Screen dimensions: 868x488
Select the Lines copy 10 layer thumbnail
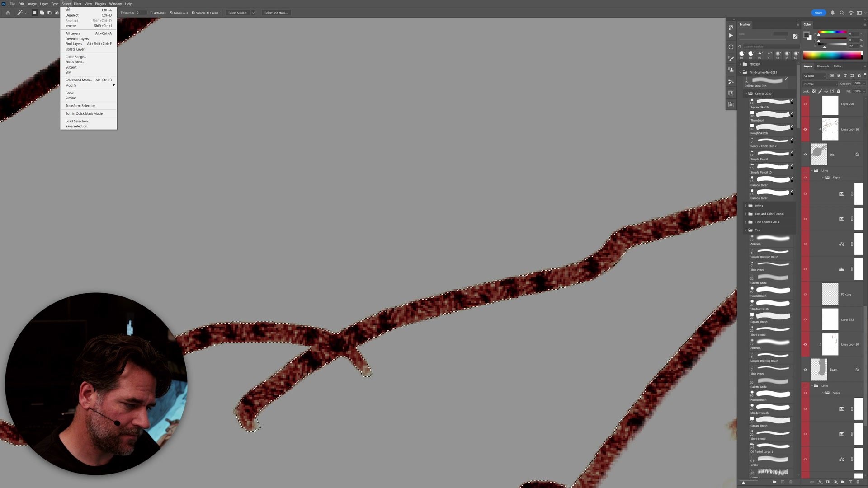click(x=830, y=129)
